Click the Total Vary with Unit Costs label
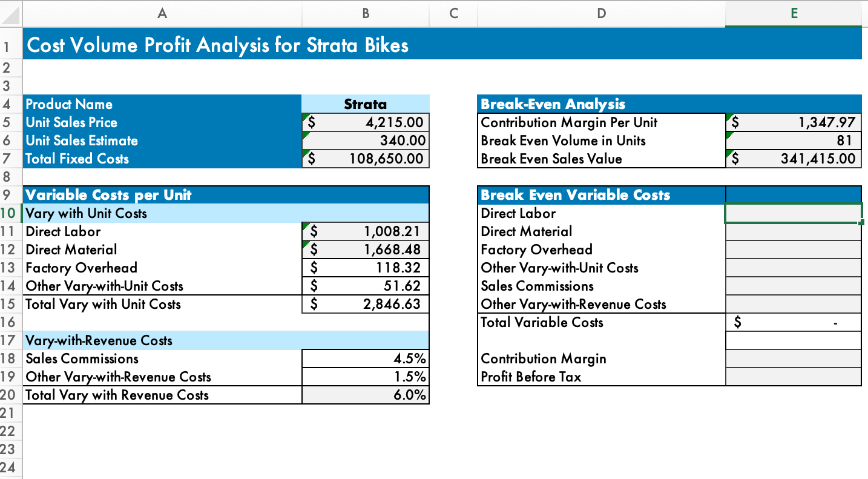The width and height of the screenshot is (868, 479). click(x=103, y=304)
